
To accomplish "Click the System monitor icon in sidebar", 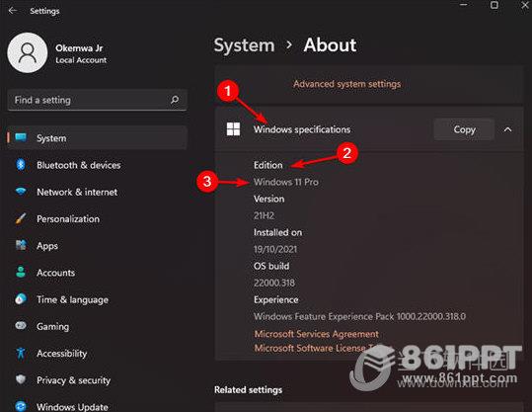I will (21, 137).
